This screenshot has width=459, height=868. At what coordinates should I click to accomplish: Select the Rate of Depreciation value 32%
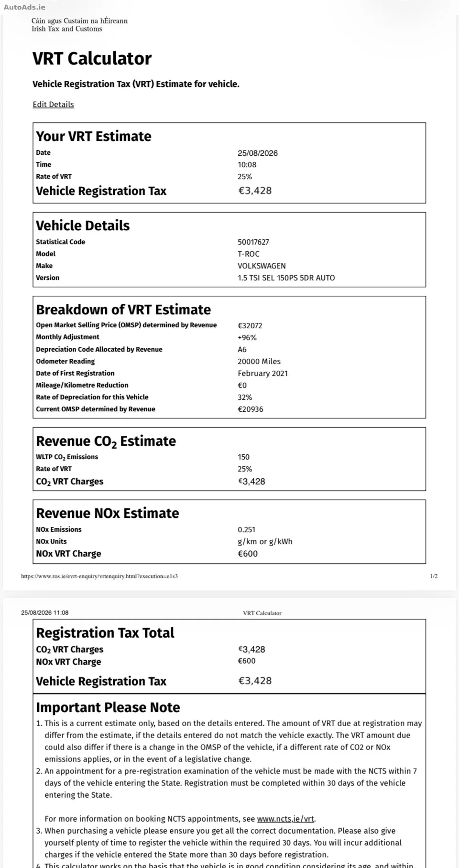[245, 397]
